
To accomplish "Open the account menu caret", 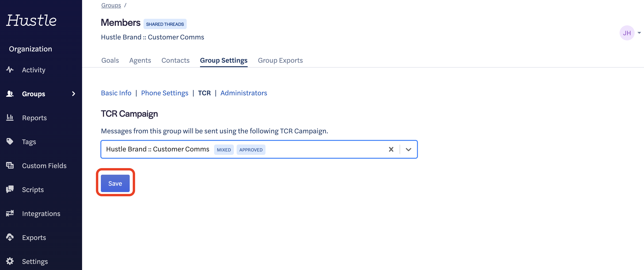I will tap(639, 33).
